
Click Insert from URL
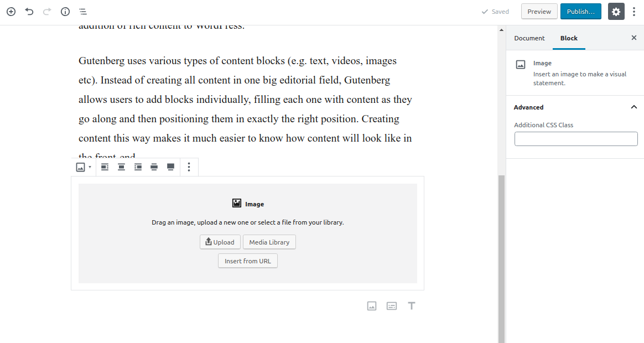point(247,261)
